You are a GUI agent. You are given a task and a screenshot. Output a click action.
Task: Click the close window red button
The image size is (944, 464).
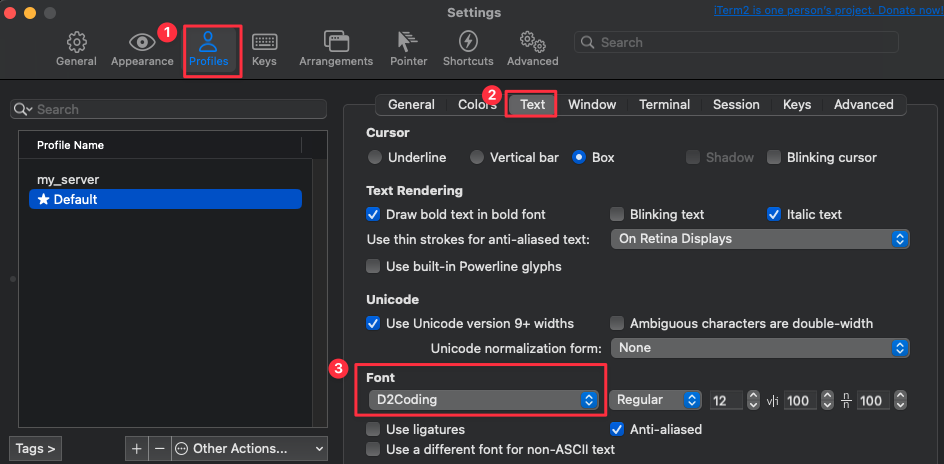click(x=11, y=13)
